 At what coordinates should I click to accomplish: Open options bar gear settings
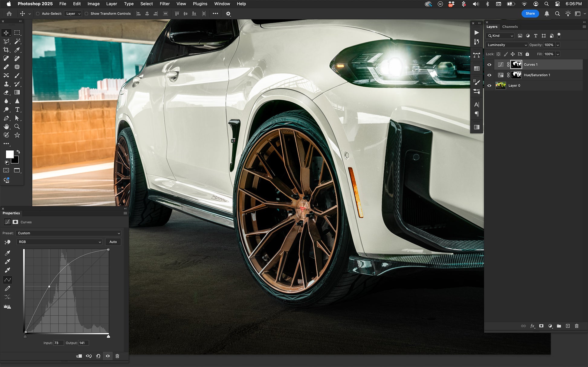click(228, 14)
